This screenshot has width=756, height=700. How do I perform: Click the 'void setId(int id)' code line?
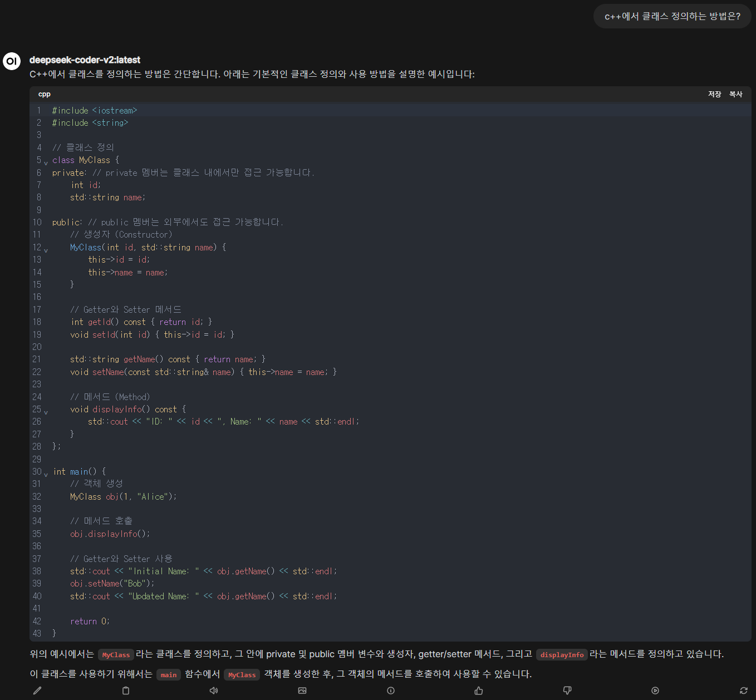pyautogui.click(x=153, y=334)
